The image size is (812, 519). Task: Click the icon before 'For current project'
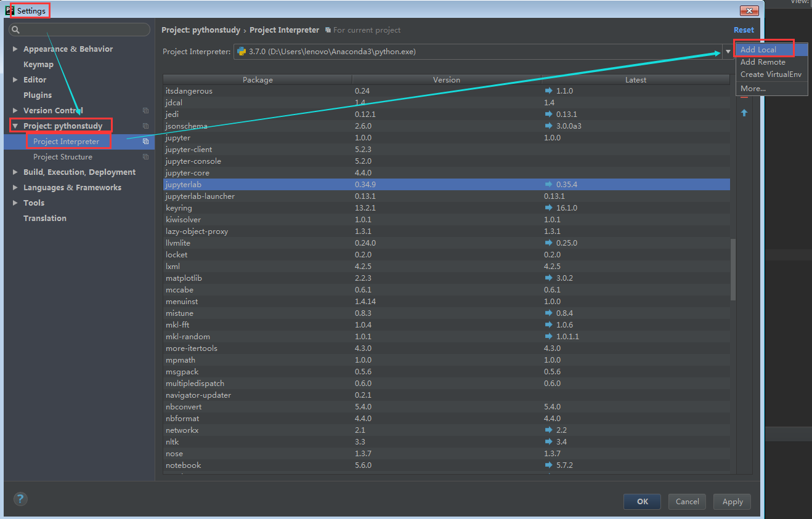point(328,30)
